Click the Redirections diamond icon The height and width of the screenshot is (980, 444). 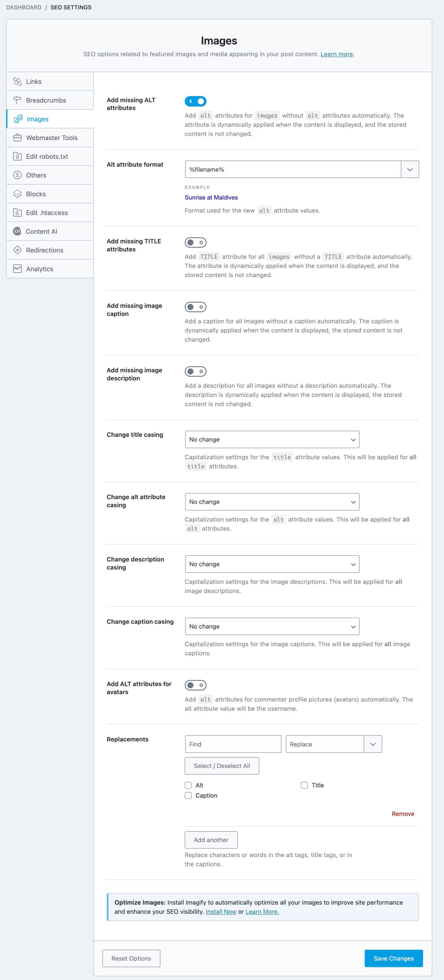tap(17, 250)
